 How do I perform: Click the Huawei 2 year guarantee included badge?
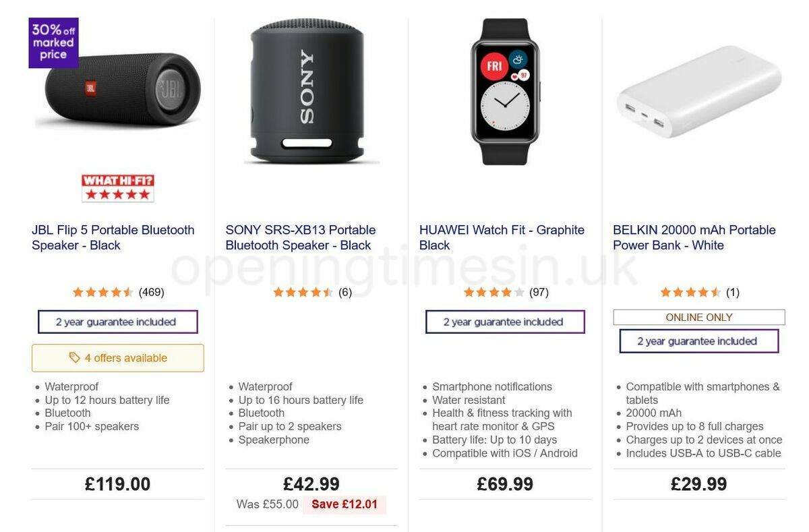[505, 322]
